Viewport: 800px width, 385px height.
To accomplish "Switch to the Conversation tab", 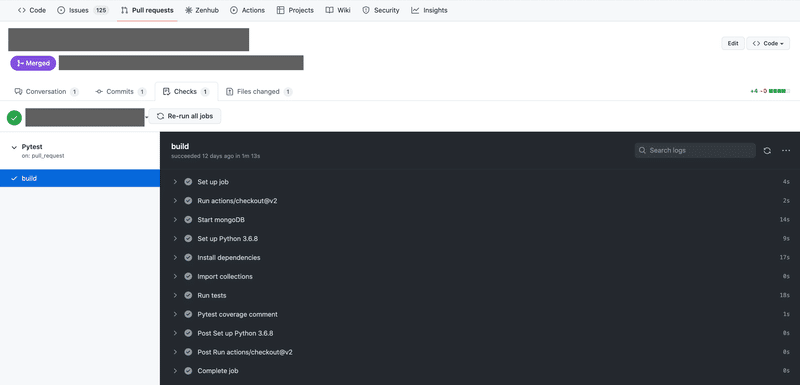I will (46, 92).
